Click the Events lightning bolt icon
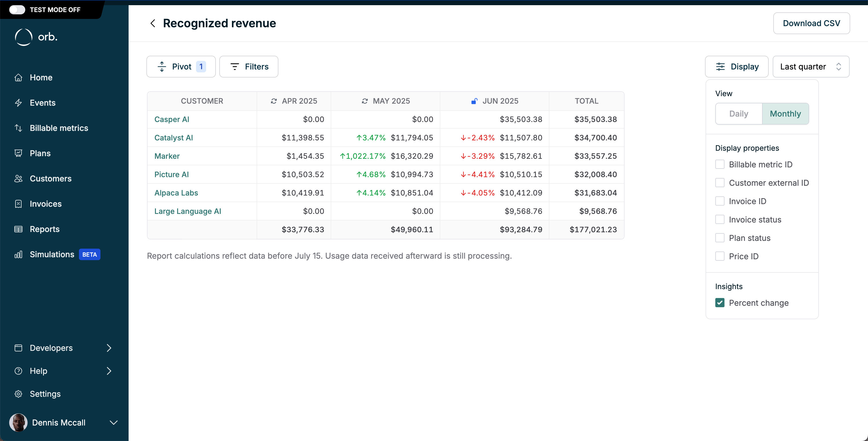 click(19, 103)
